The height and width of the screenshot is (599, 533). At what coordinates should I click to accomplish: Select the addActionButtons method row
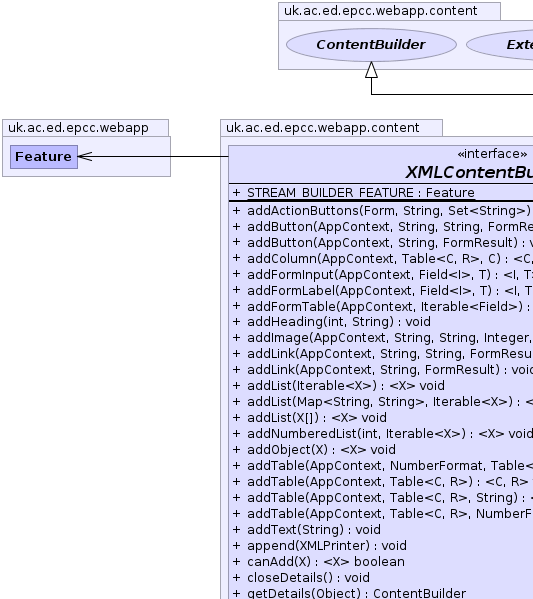coord(382,210)
